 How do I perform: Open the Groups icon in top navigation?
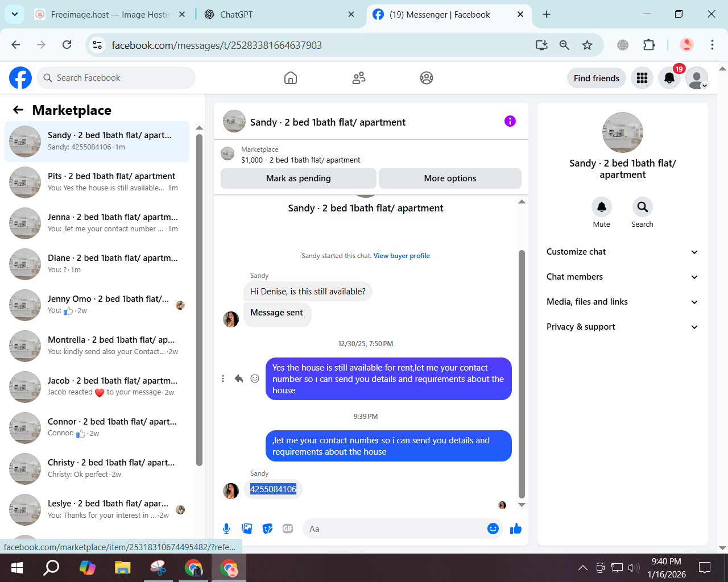[x=427, y=78]
